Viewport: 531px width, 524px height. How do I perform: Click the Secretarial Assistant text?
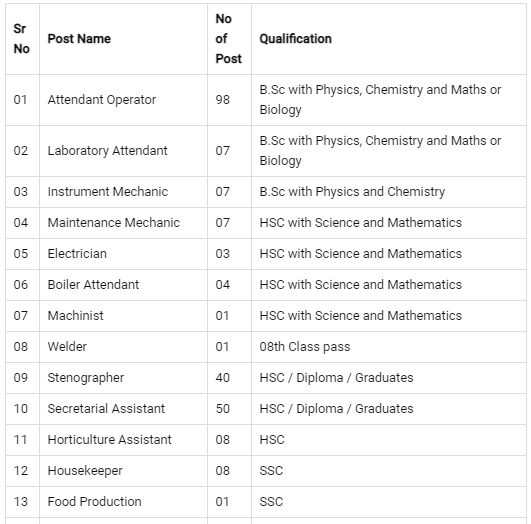click(106, 409)
